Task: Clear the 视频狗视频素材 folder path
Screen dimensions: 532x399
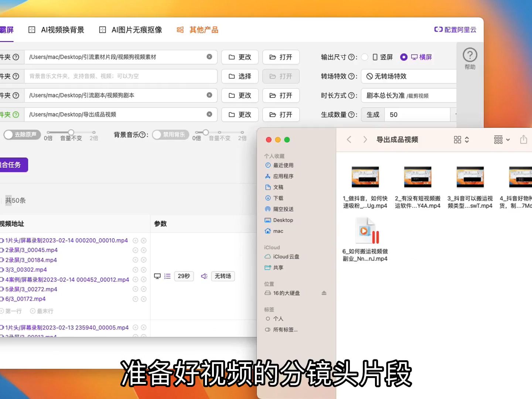Action: pos(209,57)
